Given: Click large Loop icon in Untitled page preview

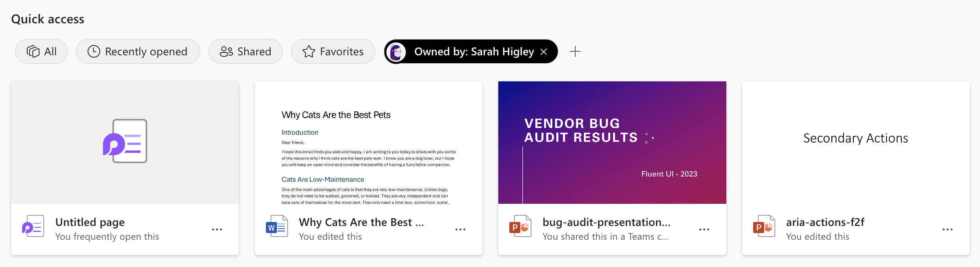Looking at the screenshot, I should tap(125, 141).
